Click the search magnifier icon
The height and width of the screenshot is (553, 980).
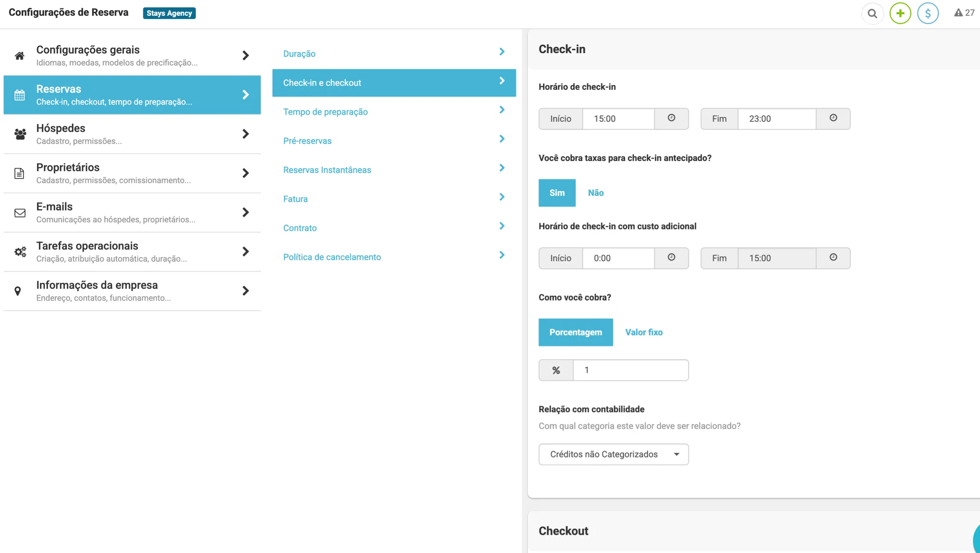[872, 13]
